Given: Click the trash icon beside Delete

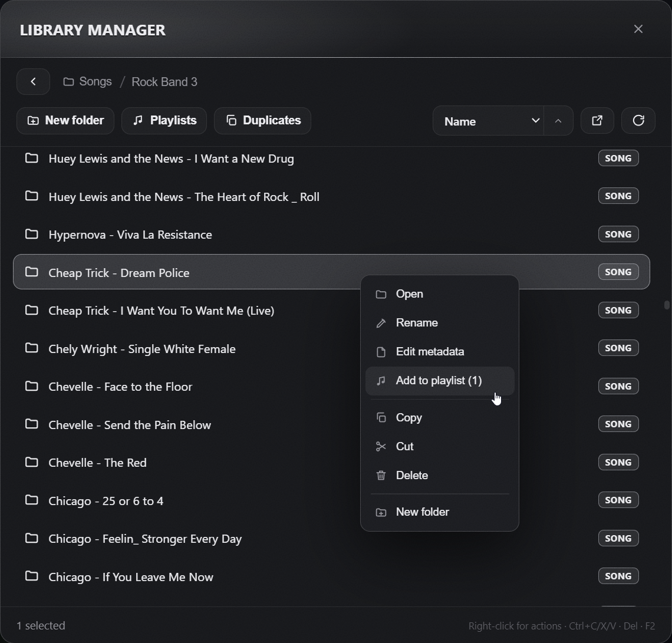Looking at the screenshot, I should 381,476.
